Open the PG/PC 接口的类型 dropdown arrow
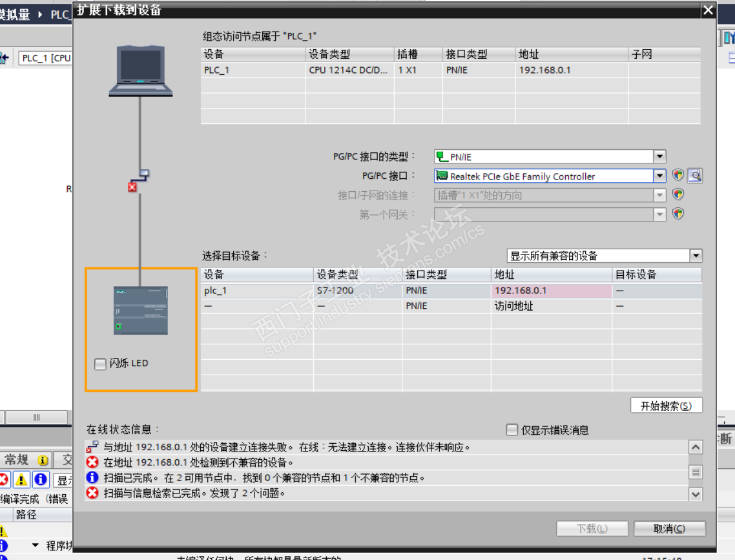The width and height of the screenshot is (735, 560). [x=659, y=156]
